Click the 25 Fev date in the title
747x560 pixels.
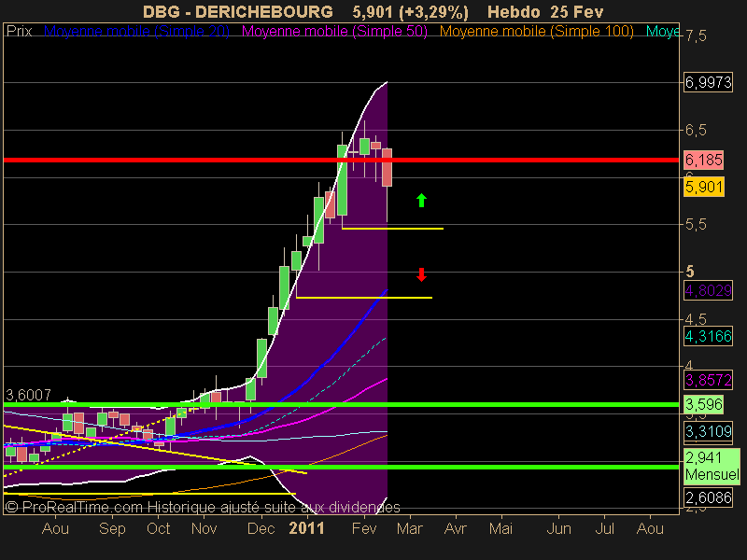tap(577, 12)
